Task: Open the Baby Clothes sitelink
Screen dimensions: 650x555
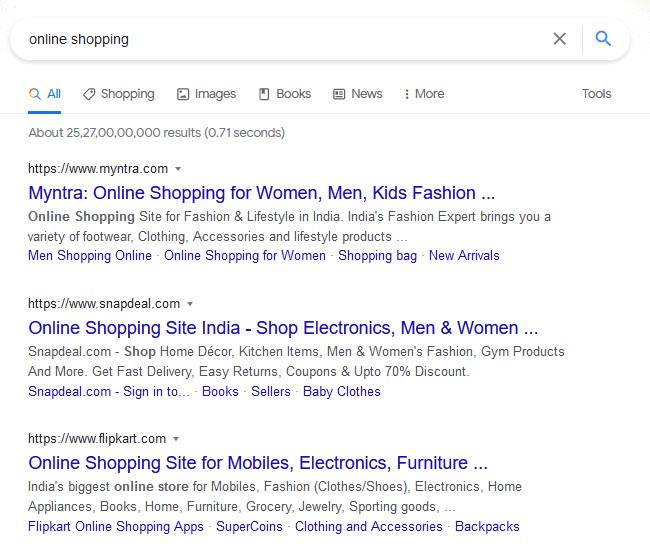Action: 342,392
